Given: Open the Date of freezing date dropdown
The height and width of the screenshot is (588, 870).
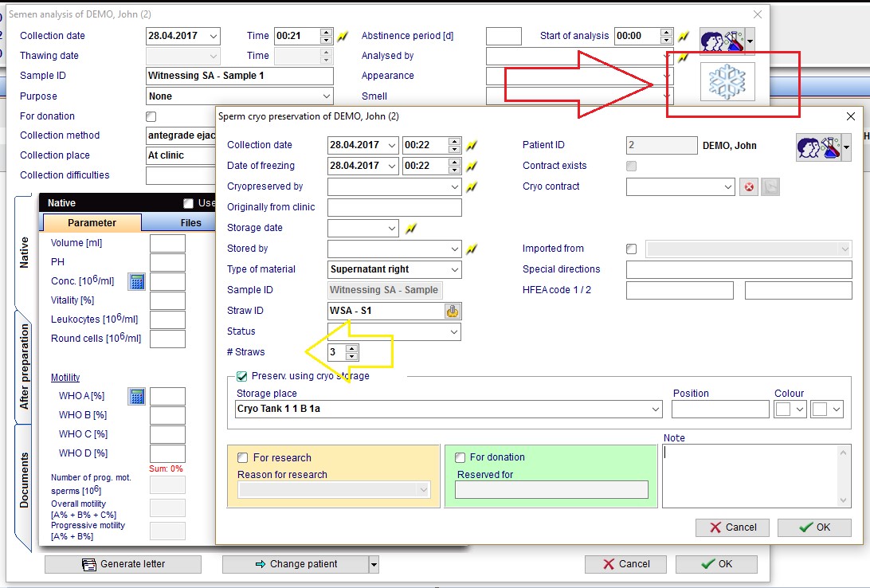Looking at the screenshot, I should (392, 166).
